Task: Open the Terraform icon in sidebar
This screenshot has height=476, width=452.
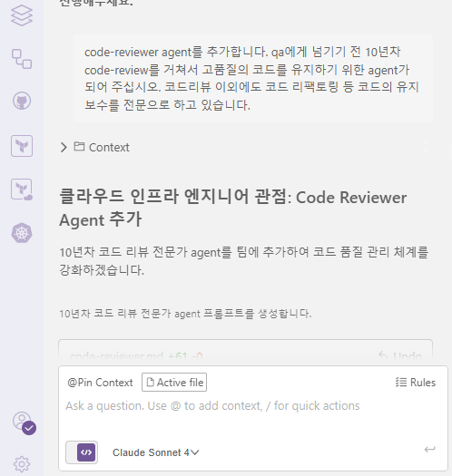Action: (x=22, y=146)
